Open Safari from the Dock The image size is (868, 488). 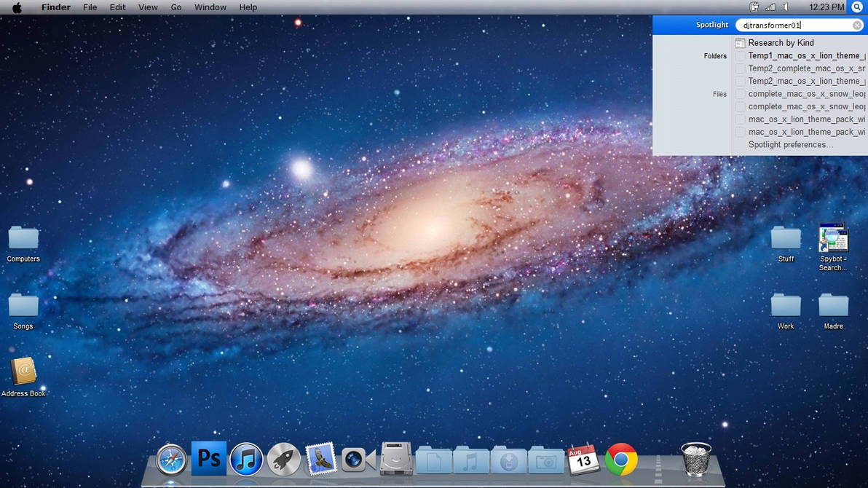[x=170, y=458]
